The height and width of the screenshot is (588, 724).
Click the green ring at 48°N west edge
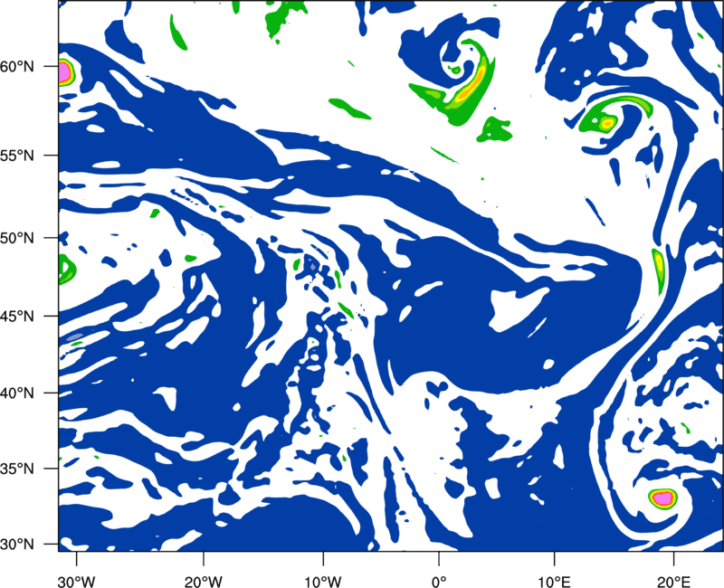(66, 269)
